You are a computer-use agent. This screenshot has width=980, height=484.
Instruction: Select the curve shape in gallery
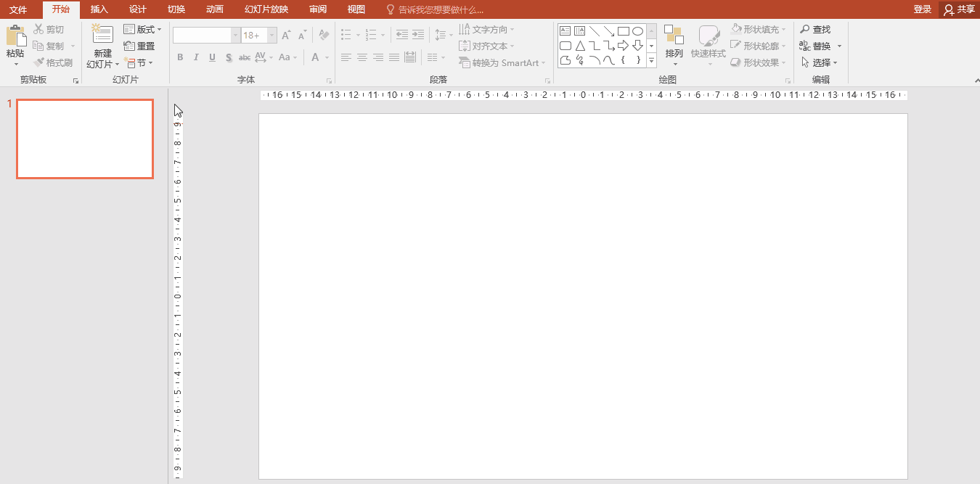tap(608, 60)
